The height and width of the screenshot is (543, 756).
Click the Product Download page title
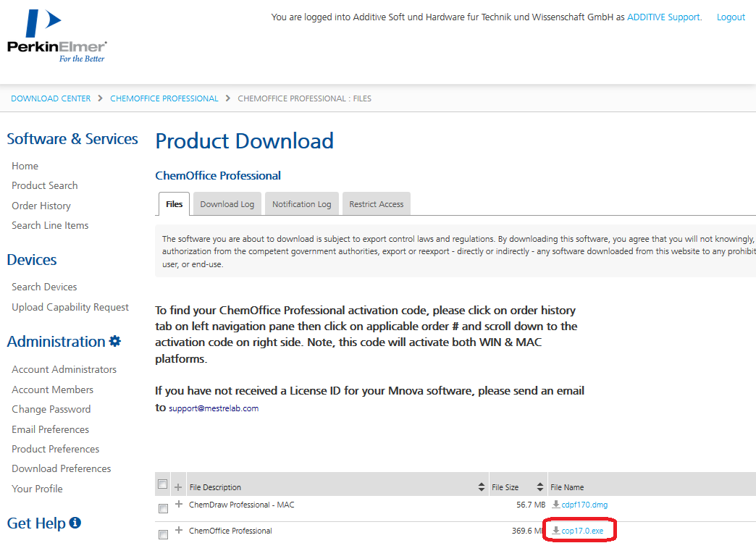pos(245,141)
